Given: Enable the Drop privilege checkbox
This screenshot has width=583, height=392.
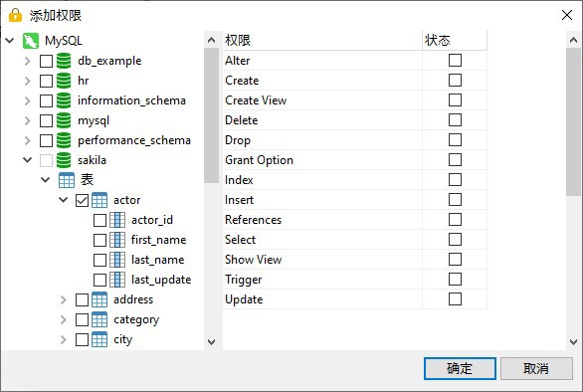Looking at the screenshot, I should click(455, 140).
